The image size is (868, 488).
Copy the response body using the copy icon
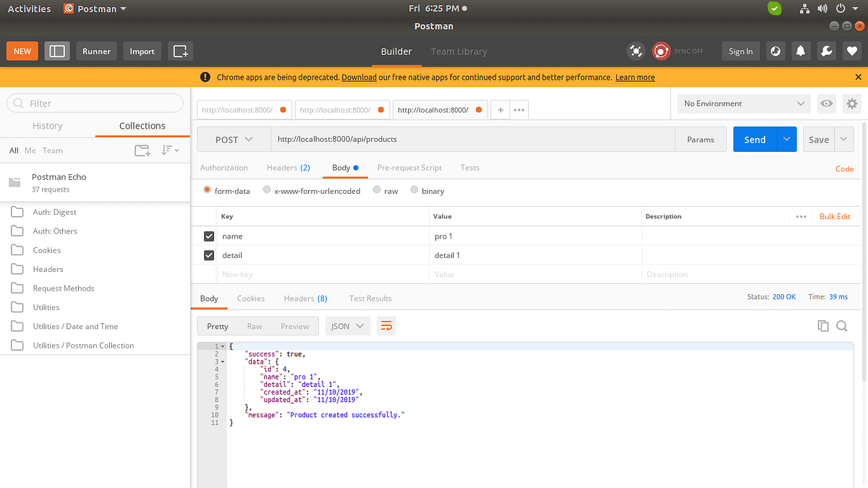(823, 325)
